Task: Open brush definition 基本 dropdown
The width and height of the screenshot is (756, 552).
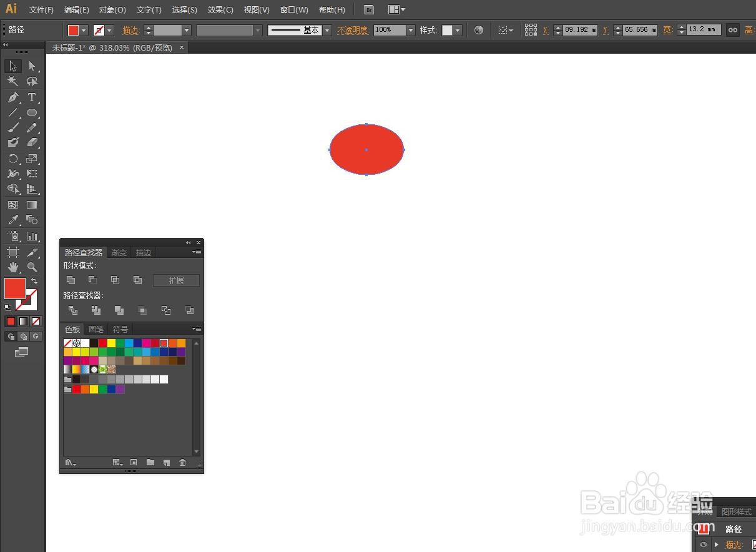Action: [327, 30]
